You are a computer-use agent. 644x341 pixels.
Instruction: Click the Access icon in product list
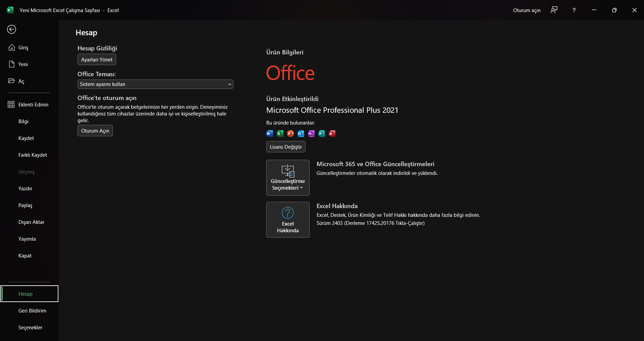(332, 134)
